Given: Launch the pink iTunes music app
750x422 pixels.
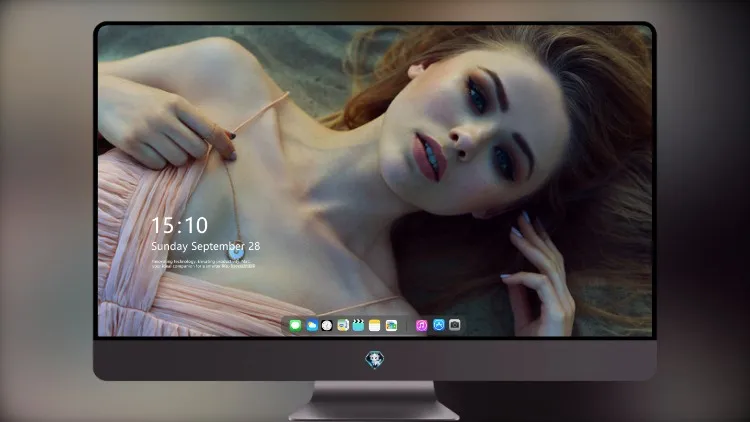Looking at the screenshot, I should [421, 325].
